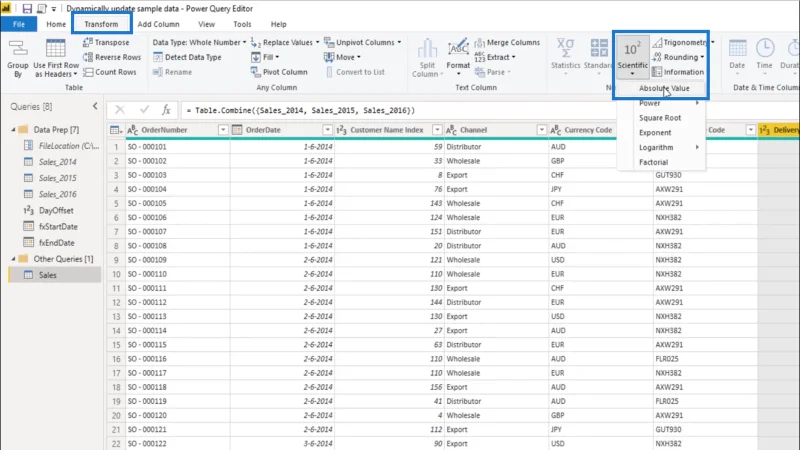Select the Sales_2014 query
The image size is (800, 450).
click(x=57, y=162)
